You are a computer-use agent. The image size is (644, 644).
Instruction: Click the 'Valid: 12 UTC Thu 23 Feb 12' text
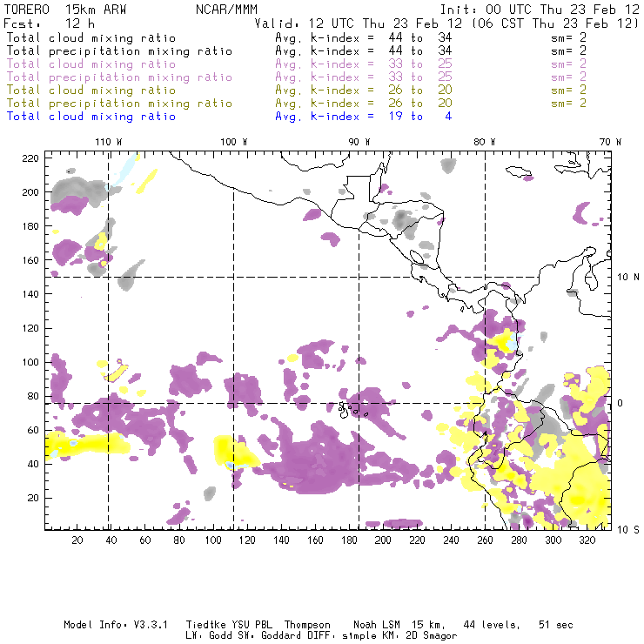(x=359, y=23)
